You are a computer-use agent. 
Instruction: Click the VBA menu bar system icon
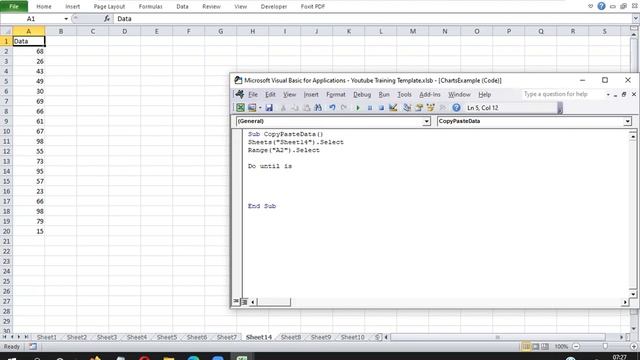(240, 94)
